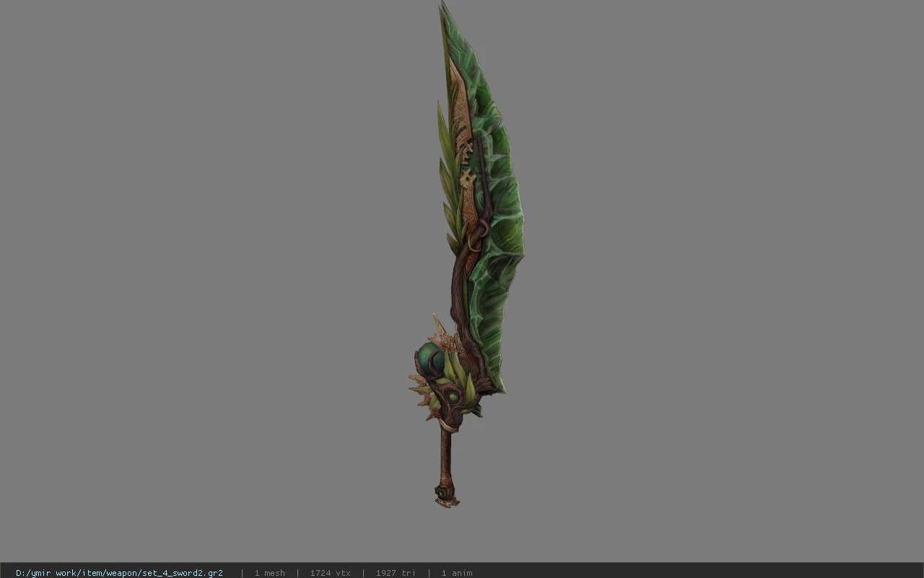Click the '1927 tri' triangle count
This screenshot has height=578, width=924.
[x=396, y=573]
